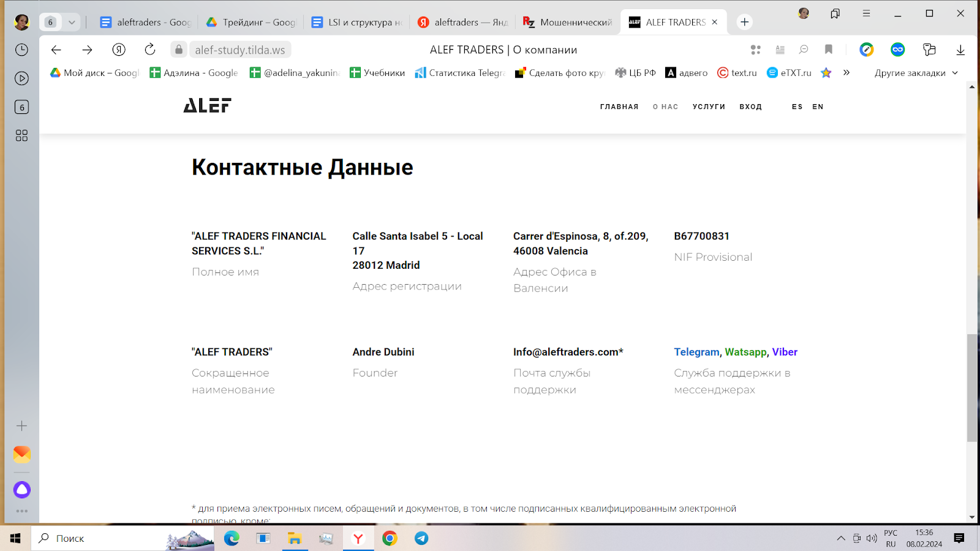Switch site language to ES
Screen dimensions: 980x551
[797, 107]
